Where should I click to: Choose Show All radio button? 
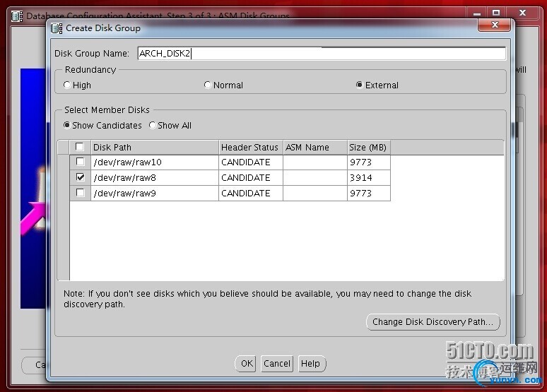point(153,125)
